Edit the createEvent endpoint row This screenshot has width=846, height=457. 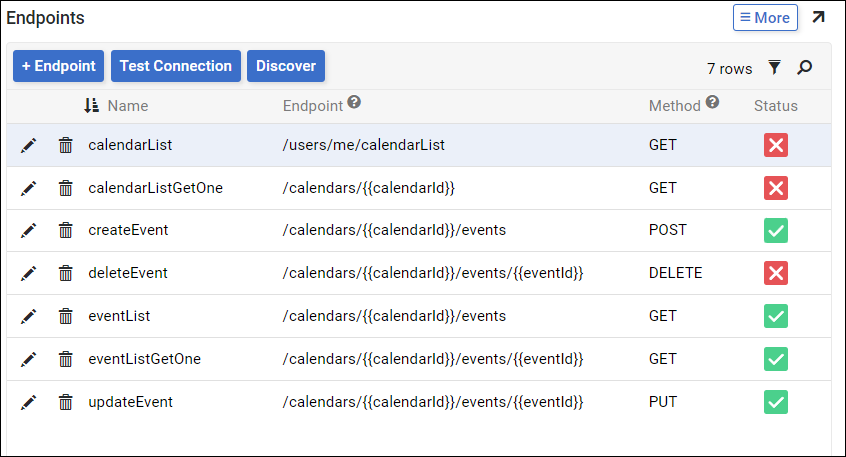click(x=29, y=231)
